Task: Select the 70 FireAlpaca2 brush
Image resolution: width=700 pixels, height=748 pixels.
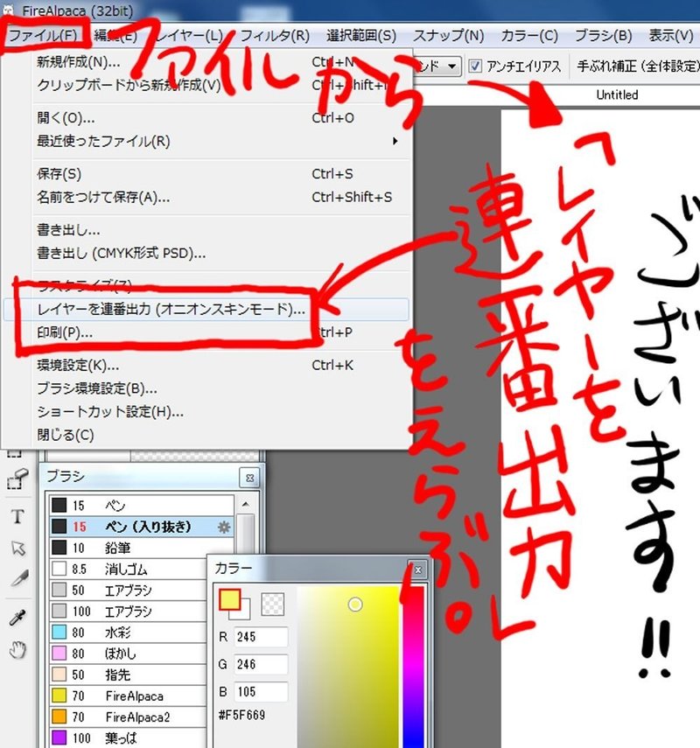Action: point(128,717)
